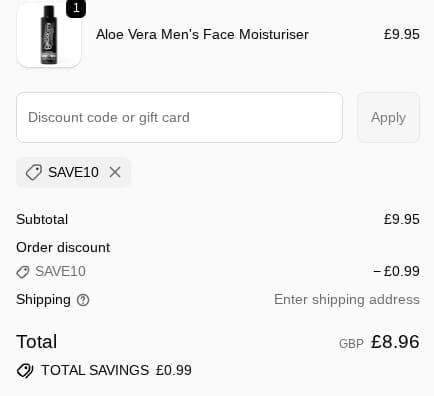The image size is (434, 396).
Task: Click the quantity badge on product image
Action: pos(76,8)
